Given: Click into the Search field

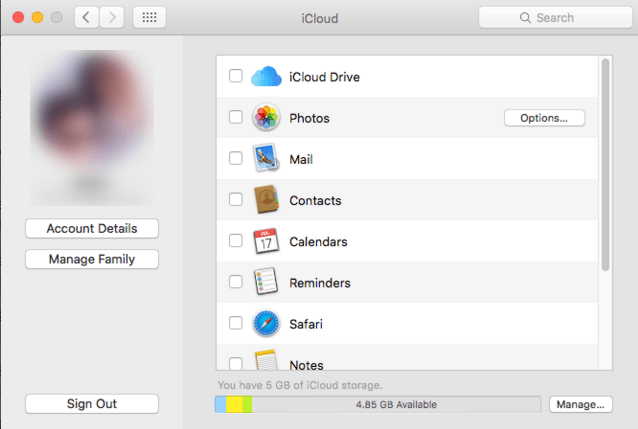Looking at the screenshot, I should coord(555,18).
